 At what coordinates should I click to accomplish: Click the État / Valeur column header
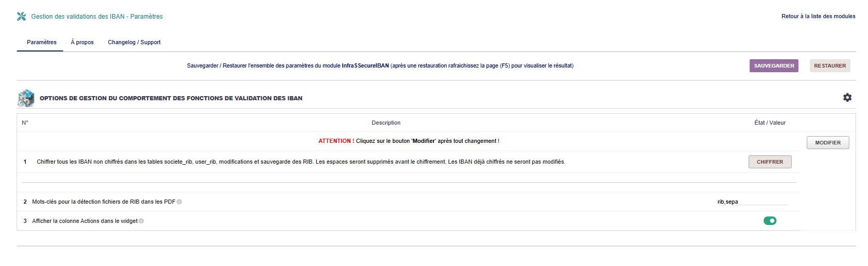tap(769, 123)
